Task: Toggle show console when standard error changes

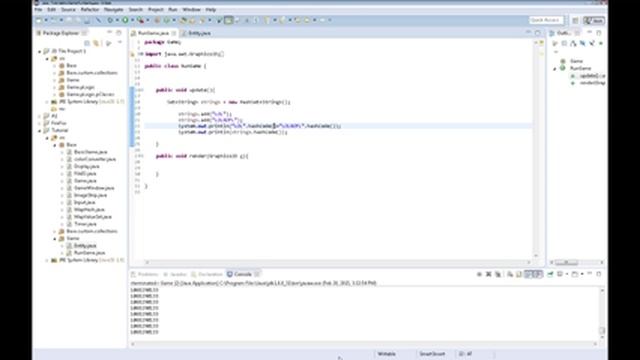Action: tap(538, 274)
